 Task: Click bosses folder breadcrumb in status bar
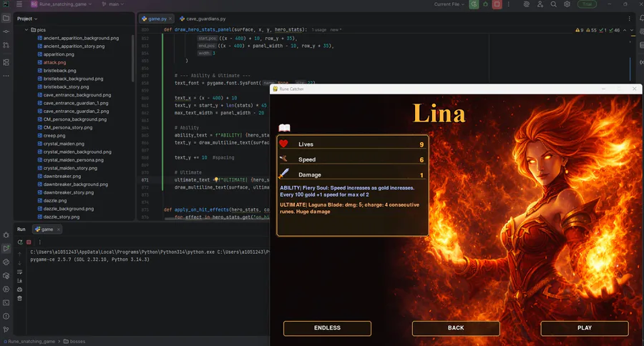(74, 342)
